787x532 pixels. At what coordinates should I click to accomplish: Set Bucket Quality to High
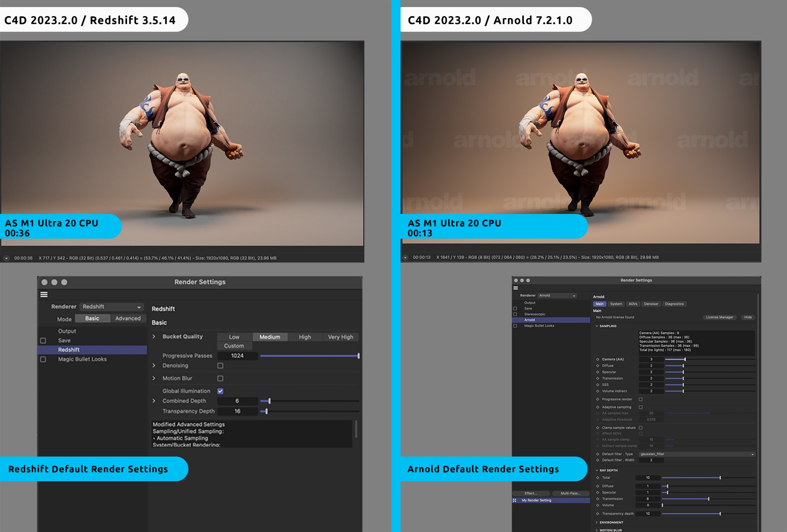305,337
